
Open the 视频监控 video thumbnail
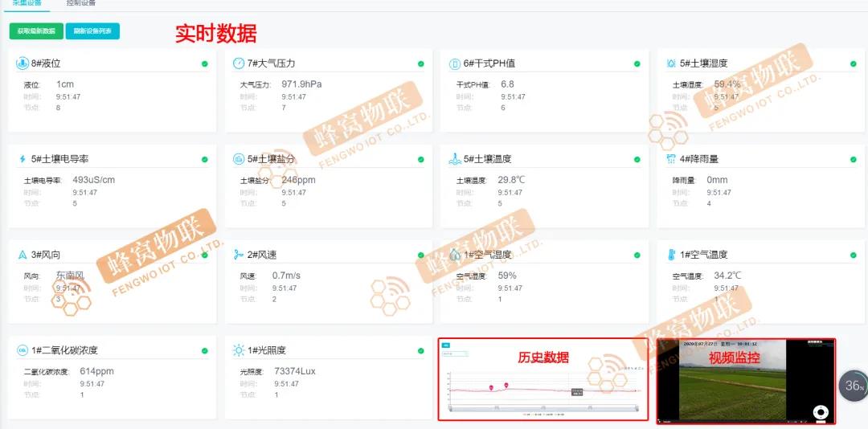pos(745,380)
